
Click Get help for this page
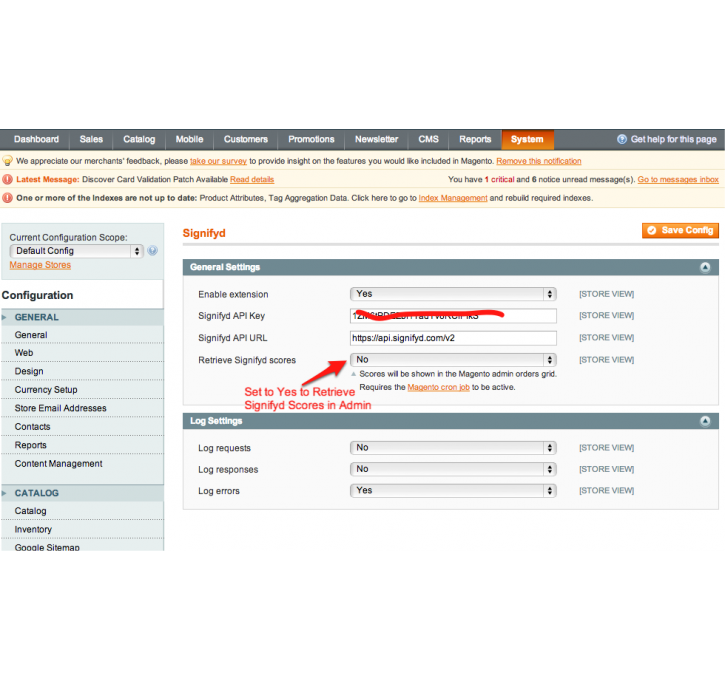pos(673,139)
